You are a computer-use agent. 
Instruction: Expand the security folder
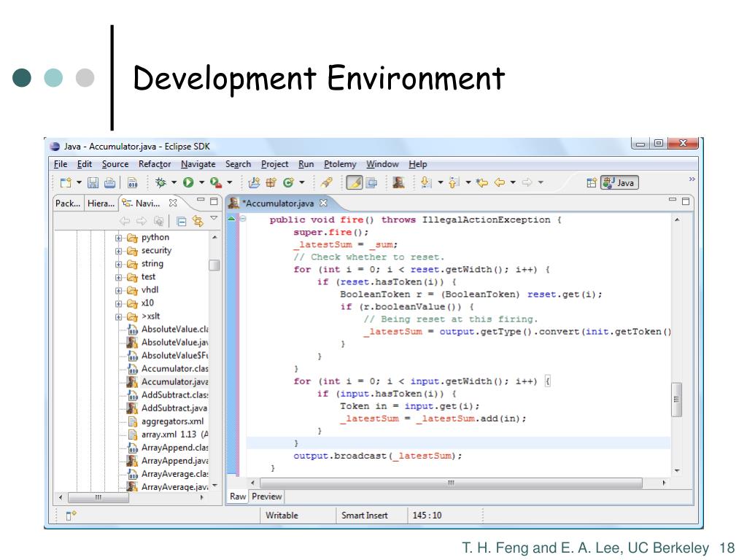pyautogui.click(x=118, y=251)
